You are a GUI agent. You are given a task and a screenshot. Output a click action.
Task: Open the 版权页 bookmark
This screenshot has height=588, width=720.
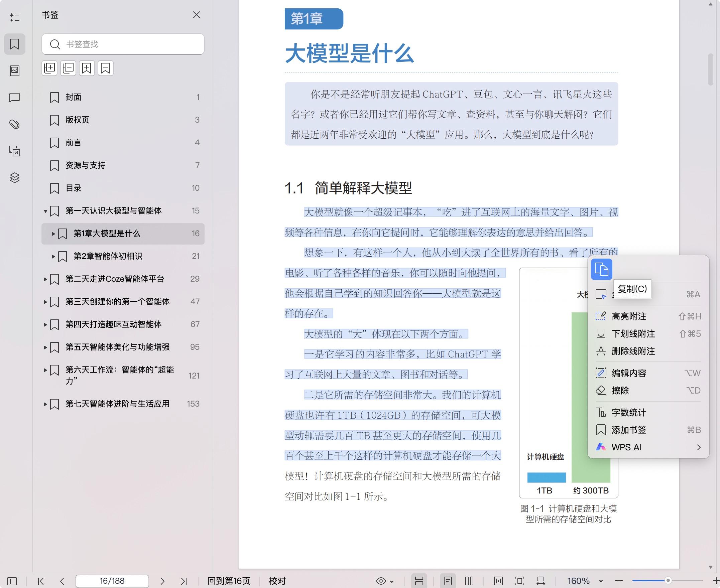pos(123,120)
